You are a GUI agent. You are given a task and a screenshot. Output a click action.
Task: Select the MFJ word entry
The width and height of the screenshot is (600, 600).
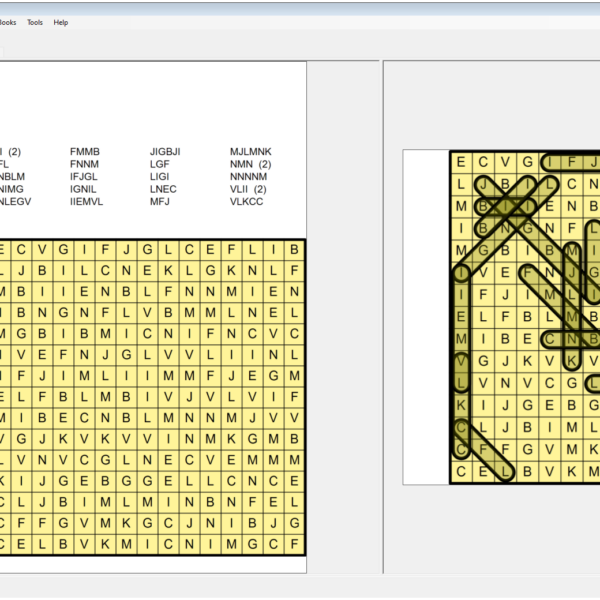[x=160, y=201]
